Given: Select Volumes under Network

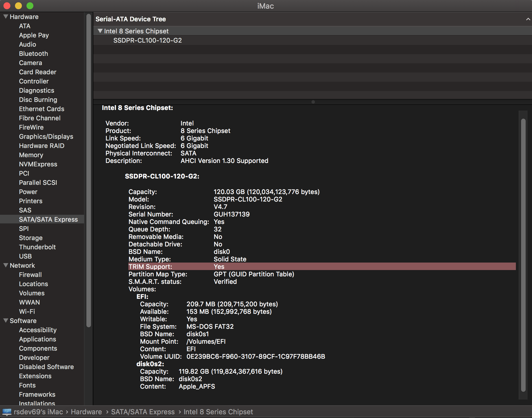Looking at the screenshot, I should pyautogui.click(x=32, y=293).
